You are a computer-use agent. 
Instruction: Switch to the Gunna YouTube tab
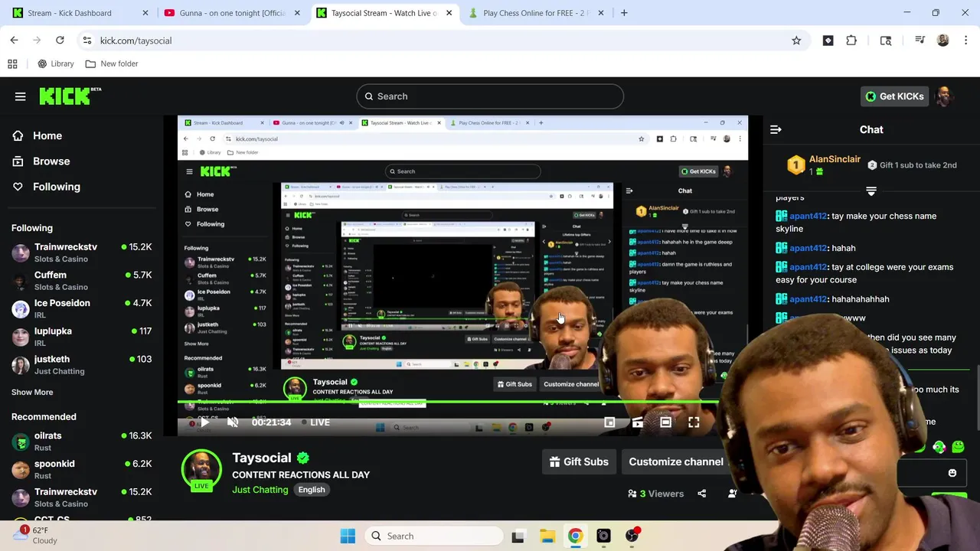click(x=232, y=13)
